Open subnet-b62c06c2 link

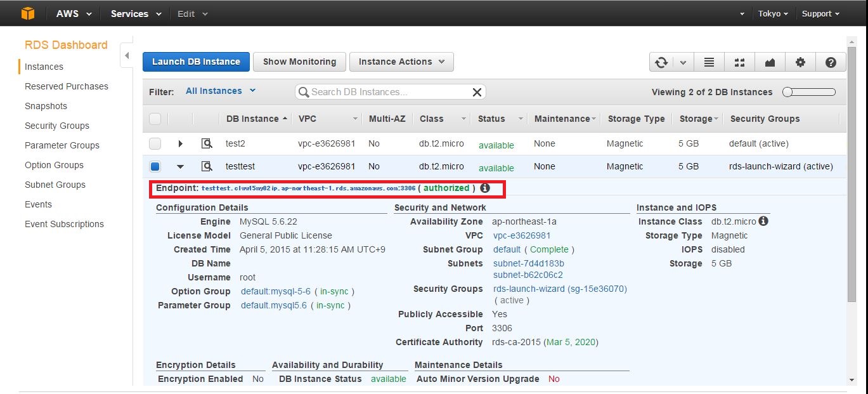[528, 275]
